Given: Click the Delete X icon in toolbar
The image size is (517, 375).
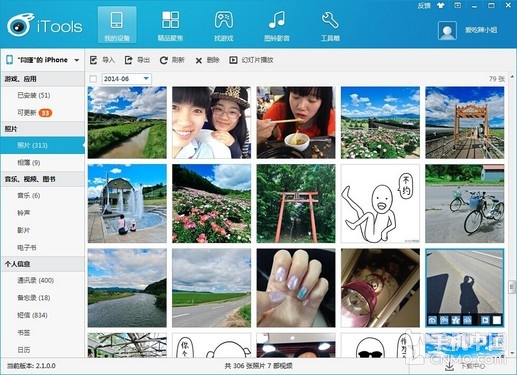Looking at the screenshot, I should [199, 61].
